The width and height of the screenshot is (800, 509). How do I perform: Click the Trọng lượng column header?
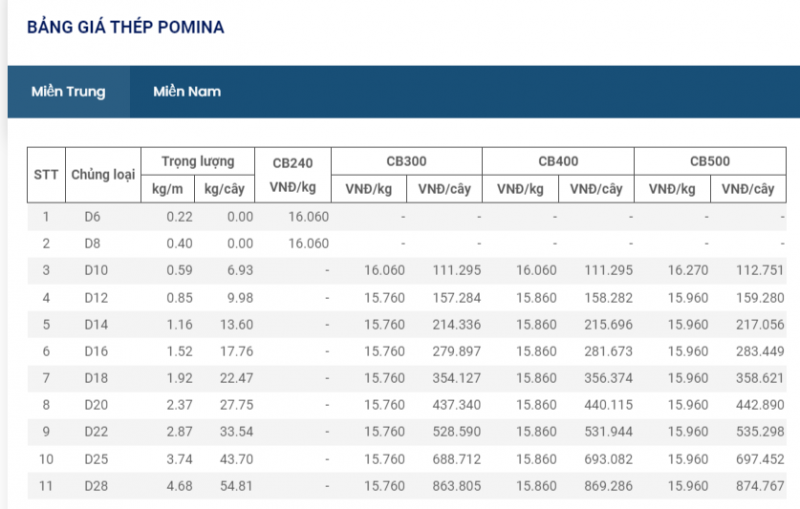tap(199, 161)
